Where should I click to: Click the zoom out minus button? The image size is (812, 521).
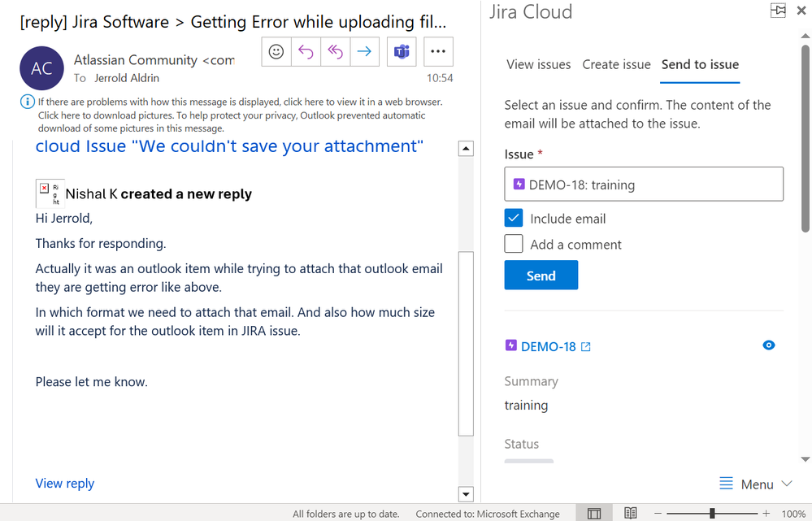(658, 513)
